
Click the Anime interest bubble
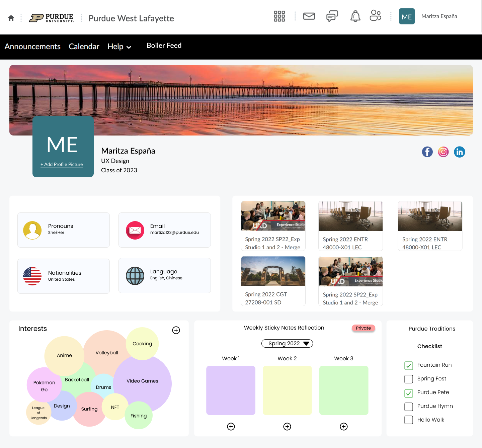(x=64, y=355)
